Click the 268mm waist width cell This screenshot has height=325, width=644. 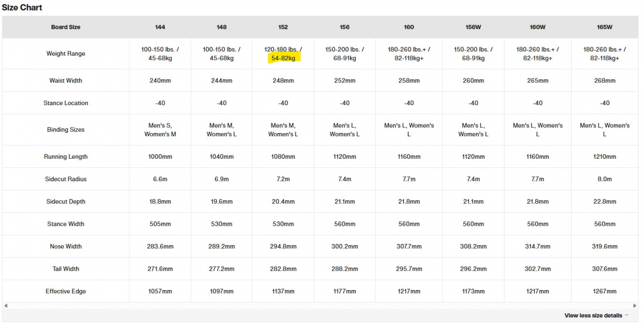pyautogui.click(x=605, y=80)
